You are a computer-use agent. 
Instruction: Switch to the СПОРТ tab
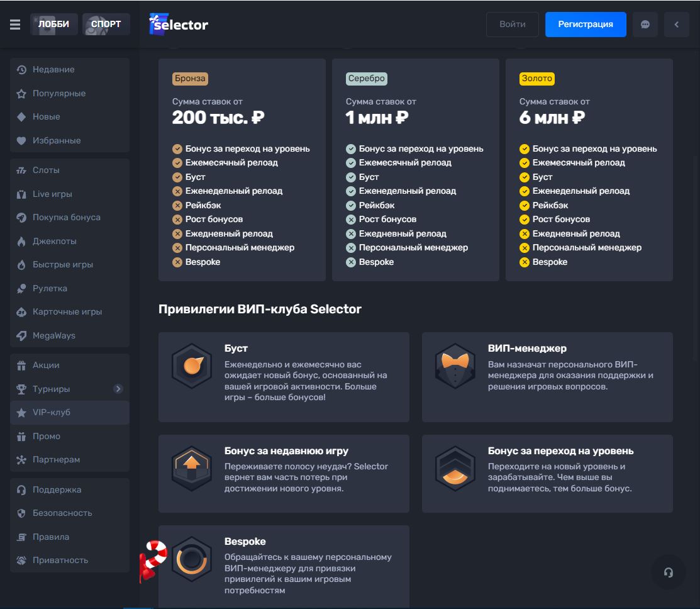coord(106,25)
